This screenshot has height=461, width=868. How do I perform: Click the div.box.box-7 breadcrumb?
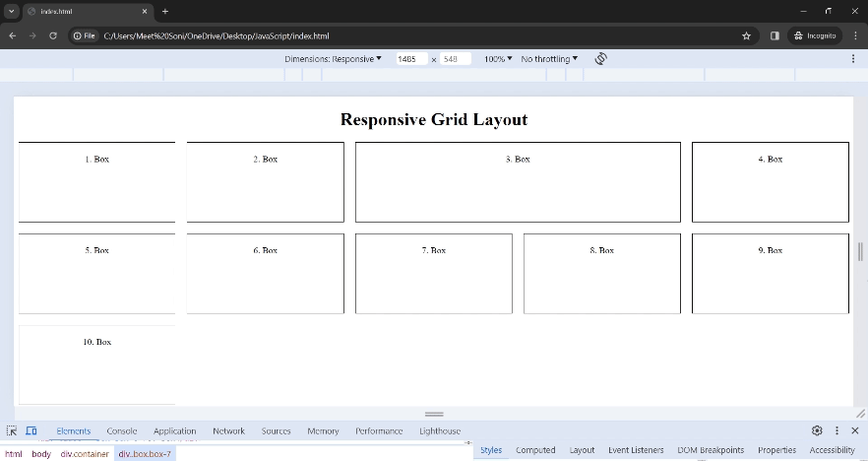tap(145, 454)
